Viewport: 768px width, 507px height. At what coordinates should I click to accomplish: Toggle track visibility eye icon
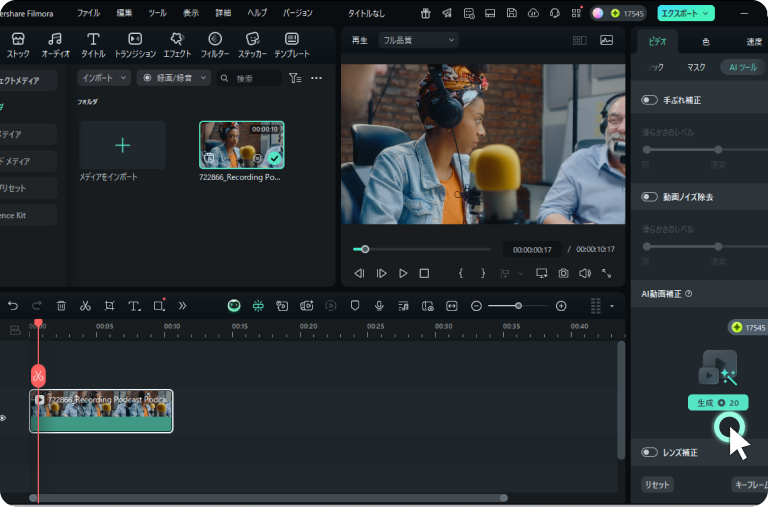(x=3, y=418)
